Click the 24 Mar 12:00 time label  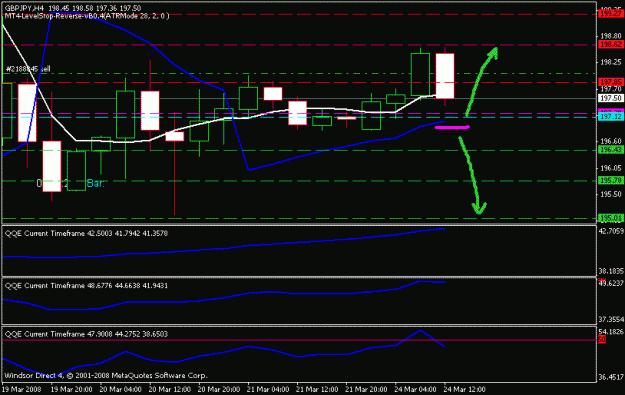pyautogui.click(x=465, y=389)
